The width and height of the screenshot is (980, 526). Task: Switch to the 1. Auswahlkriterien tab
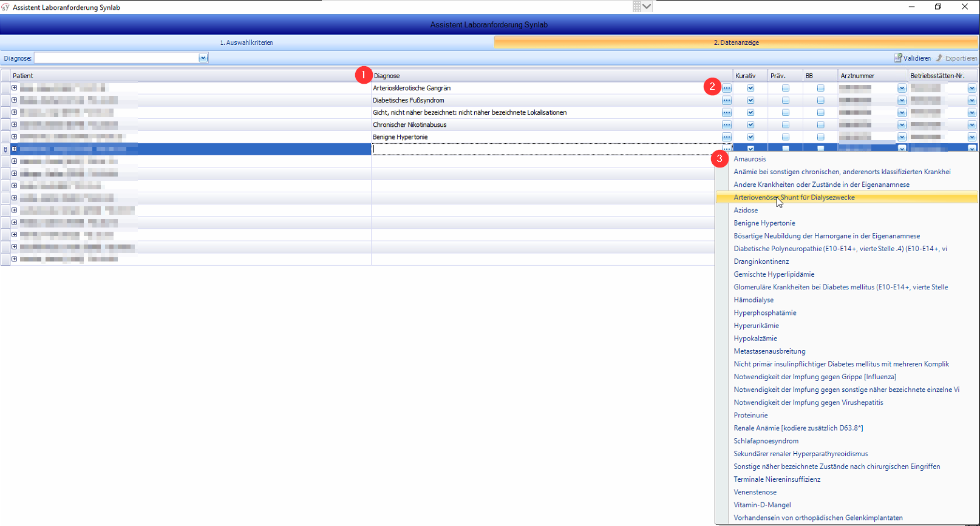click(x=247, y=42)
